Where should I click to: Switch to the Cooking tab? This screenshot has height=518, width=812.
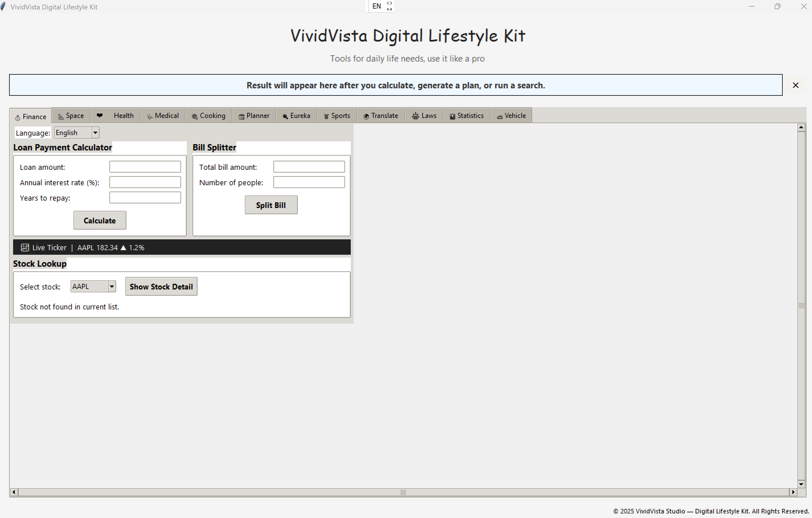(208, 116)
